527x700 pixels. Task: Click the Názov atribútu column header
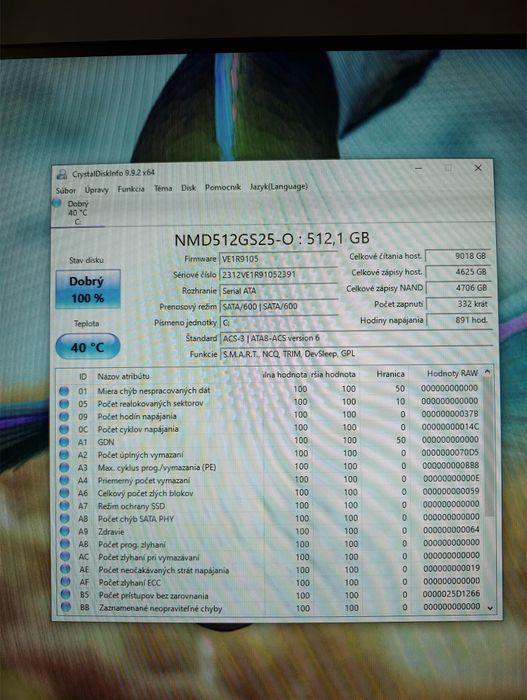click(x=123, y=376)
